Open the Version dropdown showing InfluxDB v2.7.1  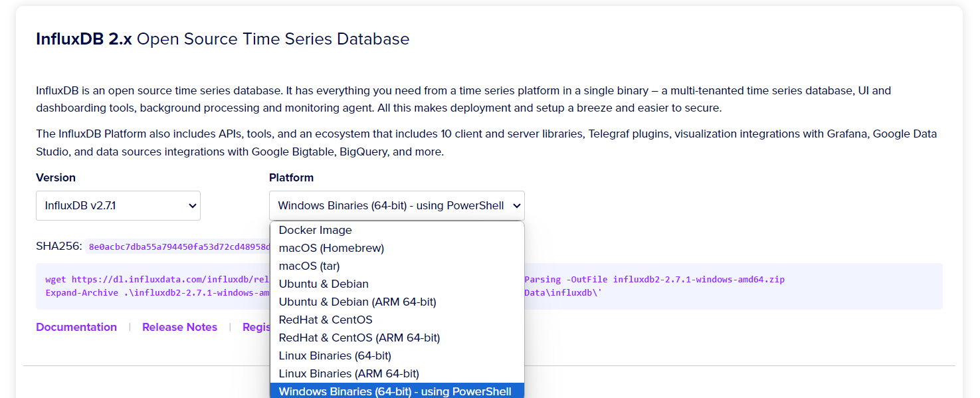[118, 206]
